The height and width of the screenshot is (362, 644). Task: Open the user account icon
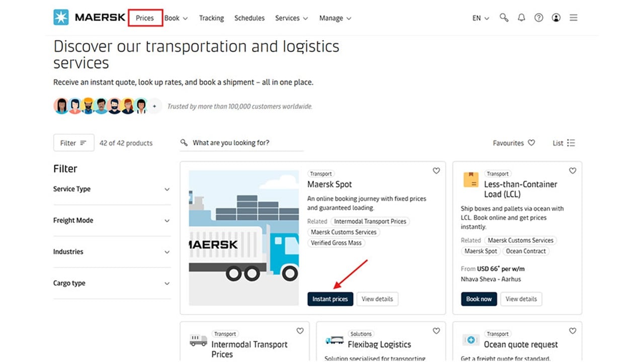coord(556,18)
